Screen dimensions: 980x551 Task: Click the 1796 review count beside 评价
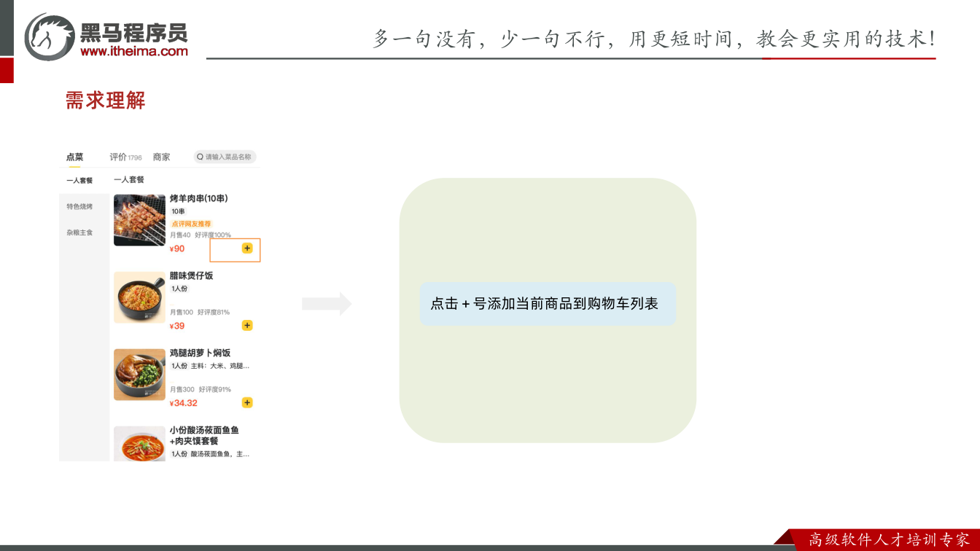(135, 157)
